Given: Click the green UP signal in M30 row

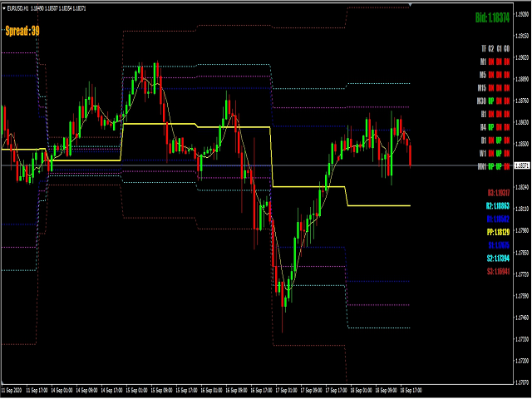Looking at the screenshot, I should coord(491,101).
